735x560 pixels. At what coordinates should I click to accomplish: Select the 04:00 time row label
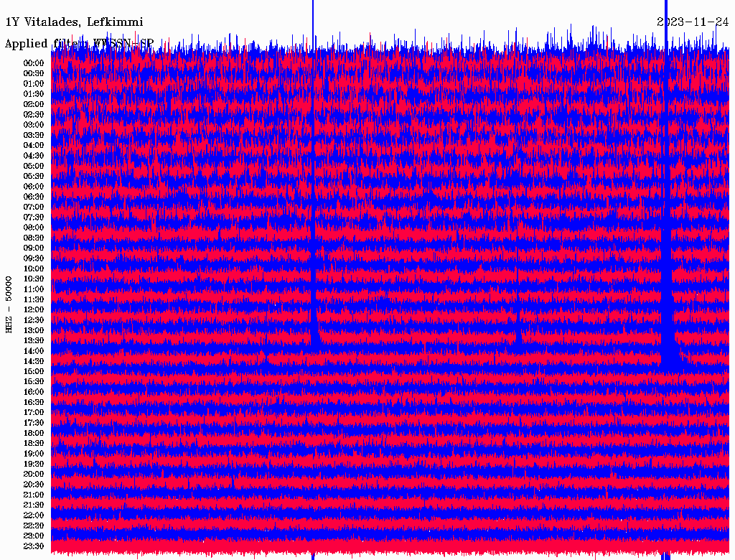[34, 146]
